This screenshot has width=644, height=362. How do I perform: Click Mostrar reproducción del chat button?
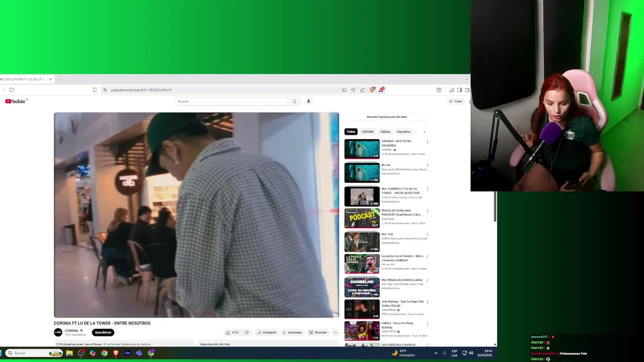pos(386,117)
